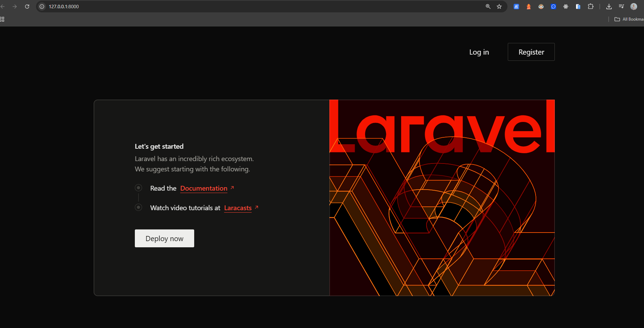This screenshot has width=644, height=328.
Task: Open the translate extension icon
Action: tap(516, 7)
